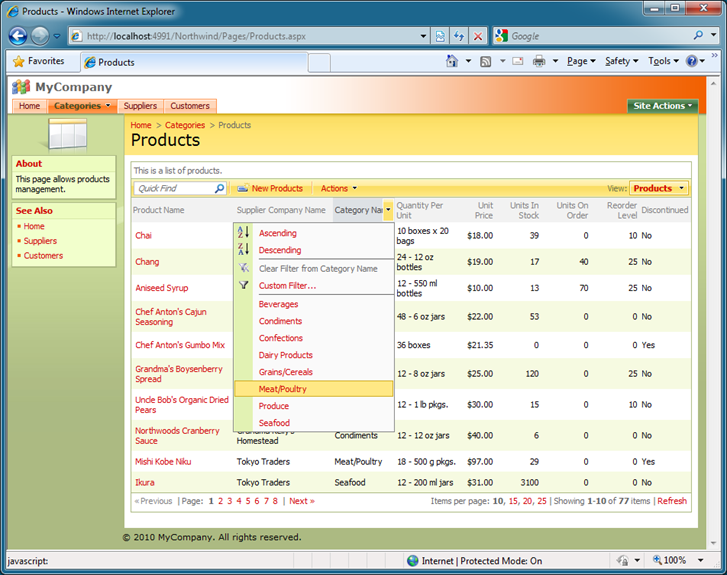Click the Home icon in IE command bar
727x575 pixels.
tap(451, 61)
